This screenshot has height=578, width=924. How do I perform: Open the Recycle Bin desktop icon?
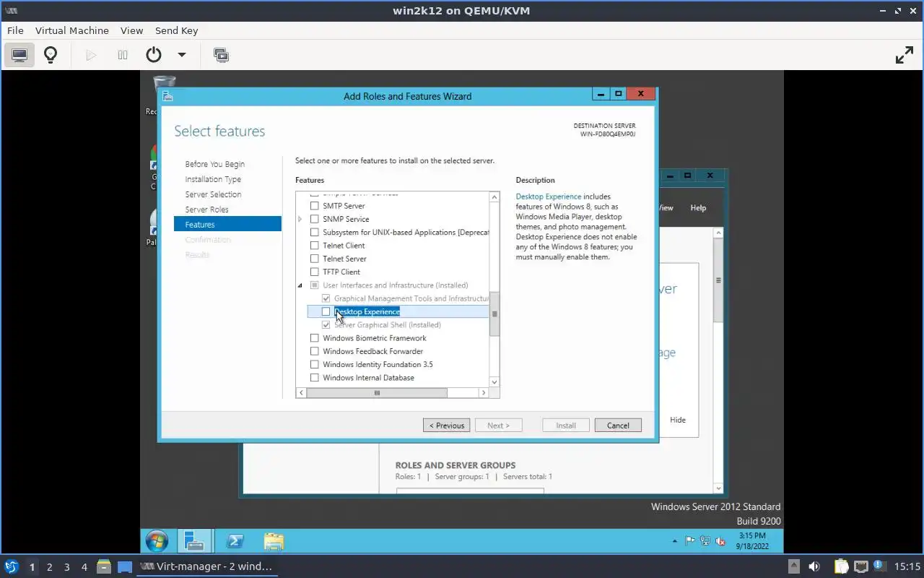(x=164, y=94)
